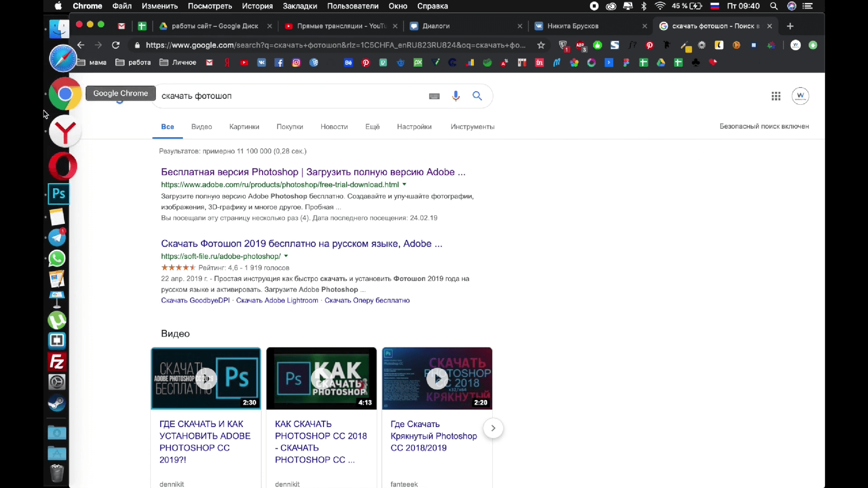Open the Ещё search filter dropdown

372,126
